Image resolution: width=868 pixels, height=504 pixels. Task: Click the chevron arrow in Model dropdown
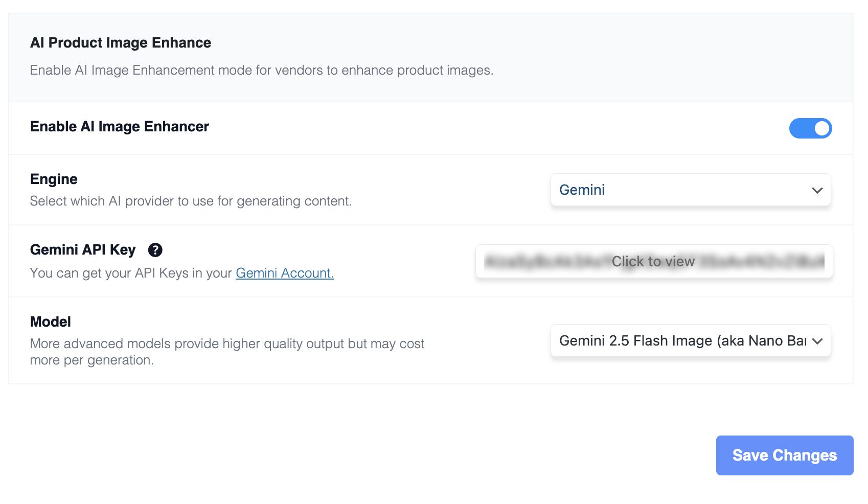coord(817,341)
